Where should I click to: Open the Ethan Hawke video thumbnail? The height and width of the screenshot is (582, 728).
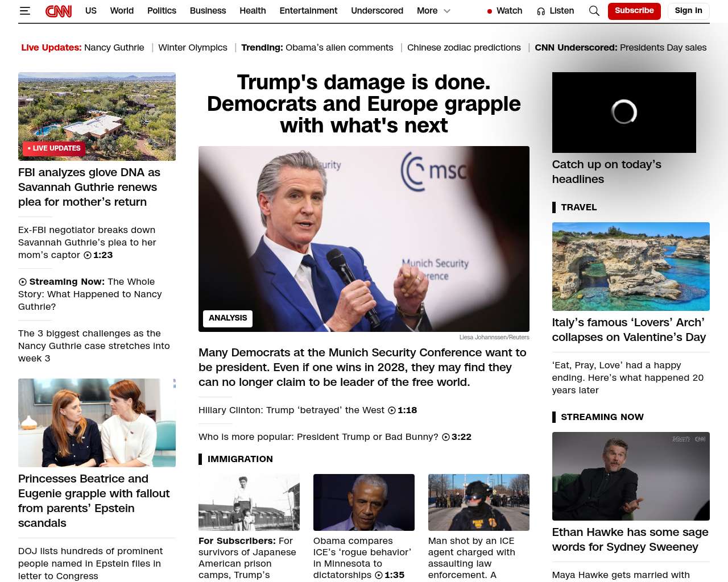pyautogui.click(x=630, y=476)
